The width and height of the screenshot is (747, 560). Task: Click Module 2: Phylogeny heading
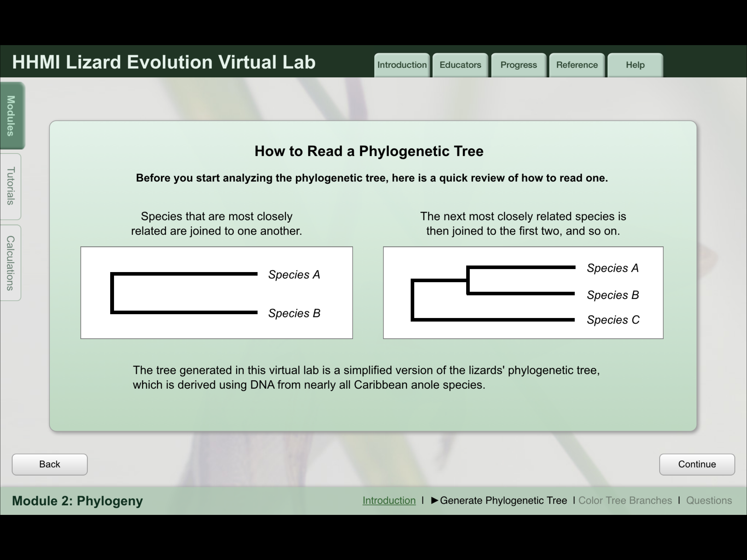click(77, 501)
